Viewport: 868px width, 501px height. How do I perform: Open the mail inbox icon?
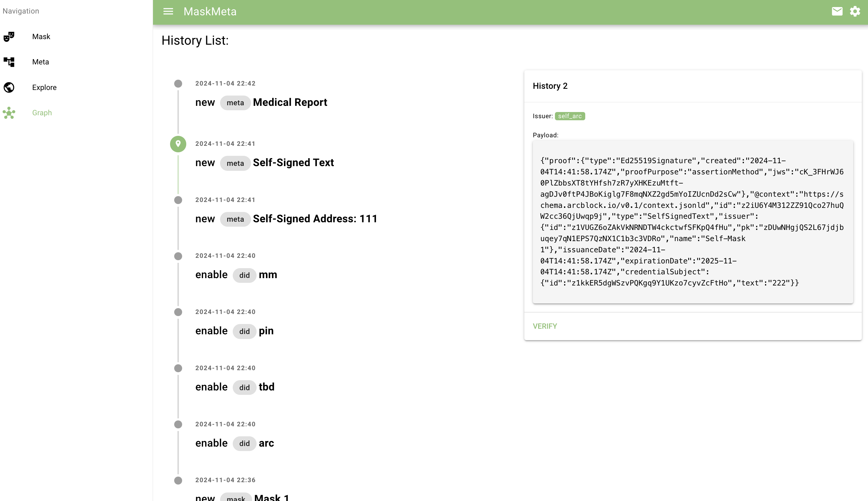(837, 11)
